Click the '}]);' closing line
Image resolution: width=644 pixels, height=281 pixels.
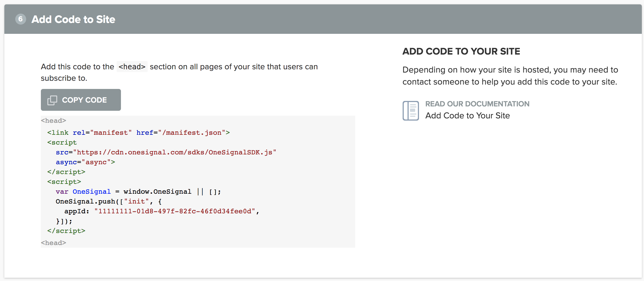coord(64,221)
